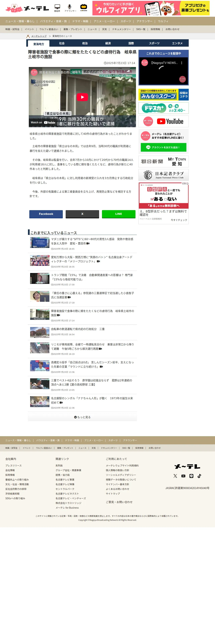
Task: Select the 政治 news tab
Action: [85, 43]
